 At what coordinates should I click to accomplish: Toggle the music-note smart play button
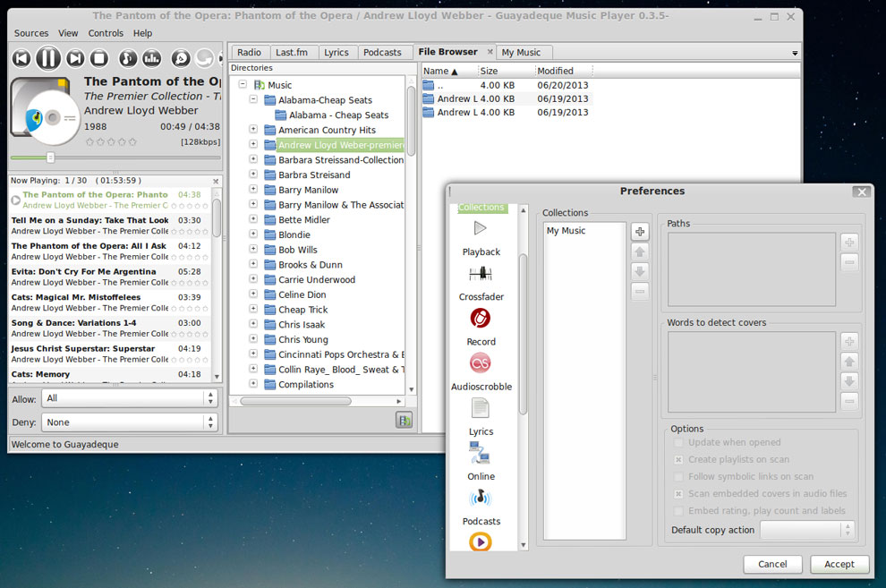tap(128, 58)
